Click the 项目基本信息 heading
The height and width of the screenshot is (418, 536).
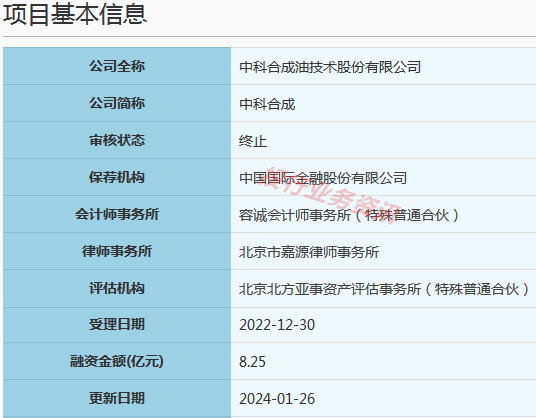point(75,14)
